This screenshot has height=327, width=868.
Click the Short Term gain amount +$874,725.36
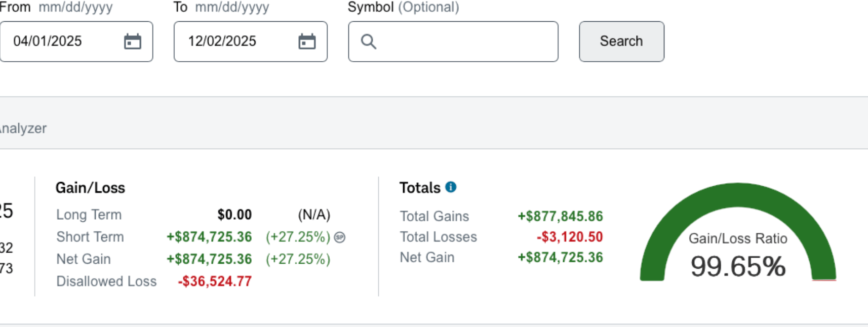pos(209,237)
